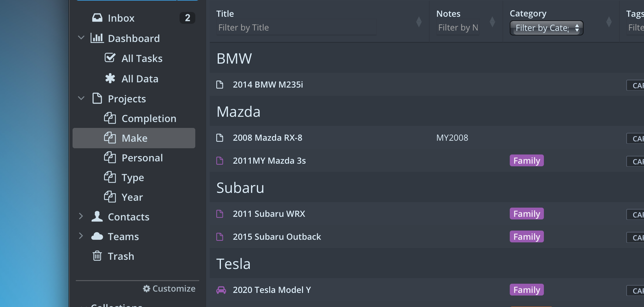Image resolution: width=644 pixels, height=307 pixels.
Task: Click Family category tag on 2011 Subaru WRX
Action: click(x=526, y=214)
